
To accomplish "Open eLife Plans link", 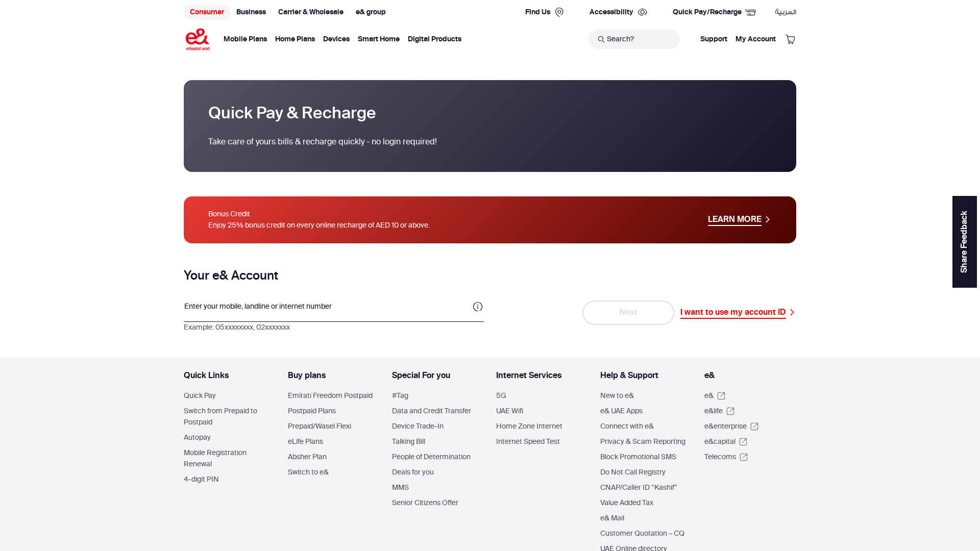I will pyautogui.click(x=305, y=442).
